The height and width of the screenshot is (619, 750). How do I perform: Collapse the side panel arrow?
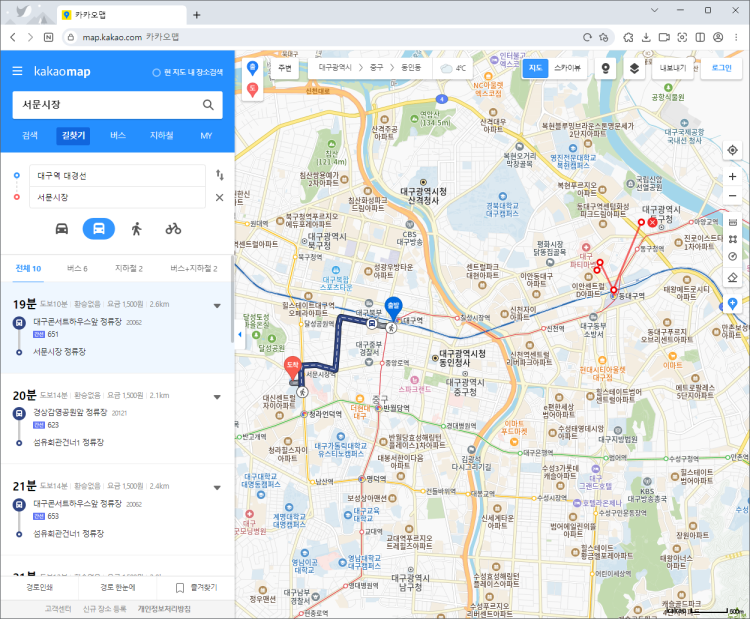240,334
